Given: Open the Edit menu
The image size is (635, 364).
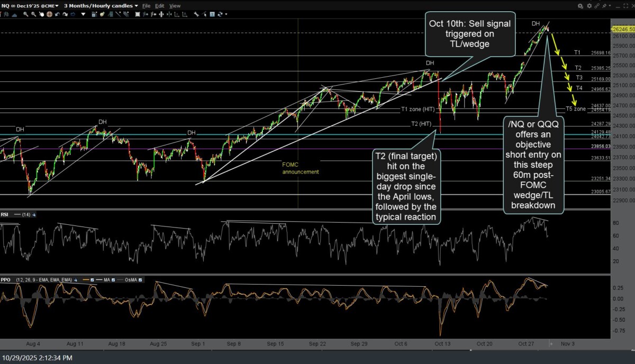Looking at the screenshot, I should coord(160,5).
